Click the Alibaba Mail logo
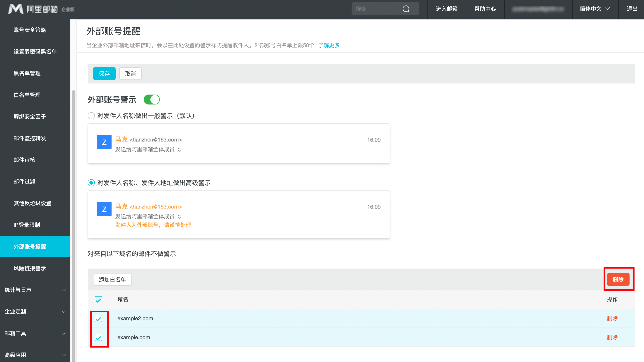The width and height of the screenshot is (644, 362). (33, 9)
